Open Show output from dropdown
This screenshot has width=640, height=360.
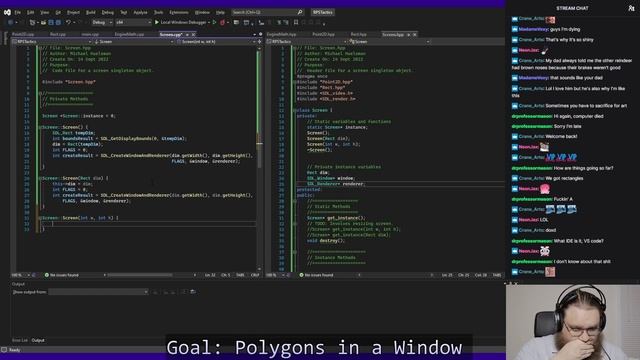[98, 292]
